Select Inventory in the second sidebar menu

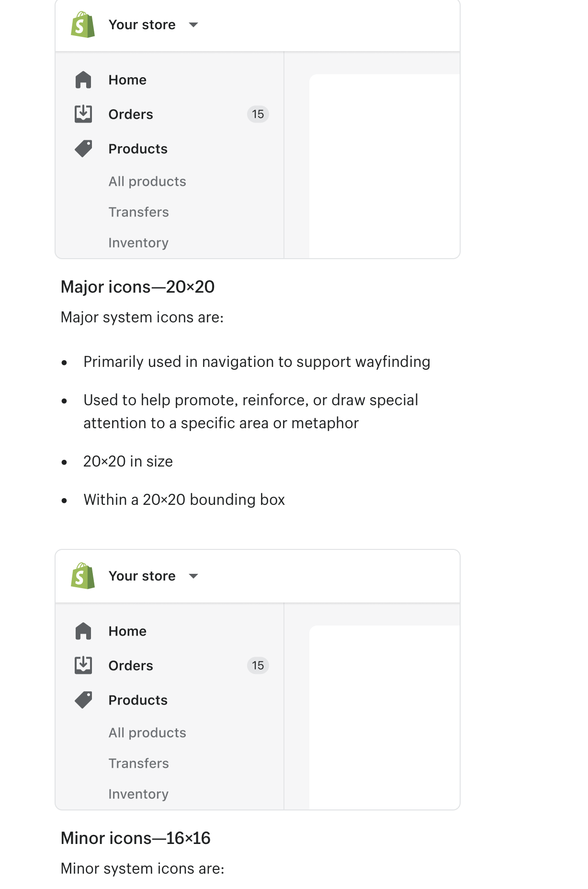coord(138,794)
